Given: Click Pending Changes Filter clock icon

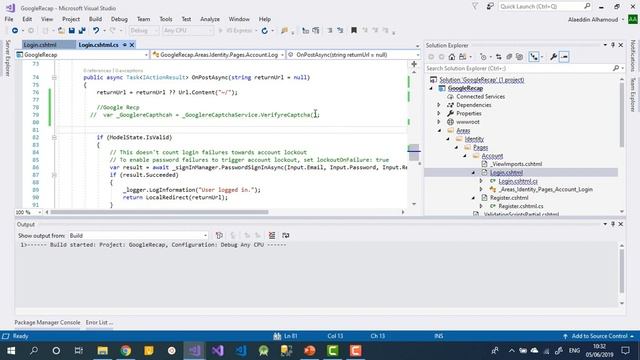Looking at the screenshot, I should (483, 57).
